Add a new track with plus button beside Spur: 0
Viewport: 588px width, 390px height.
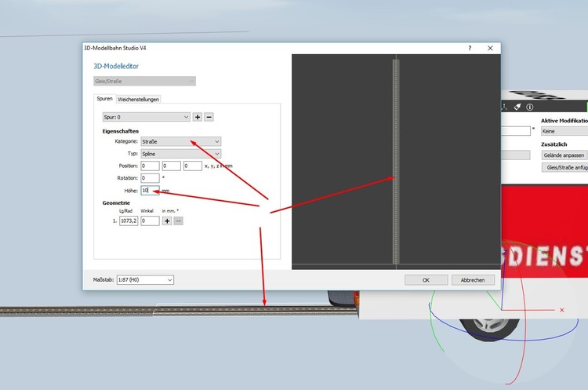coord(198,117)
